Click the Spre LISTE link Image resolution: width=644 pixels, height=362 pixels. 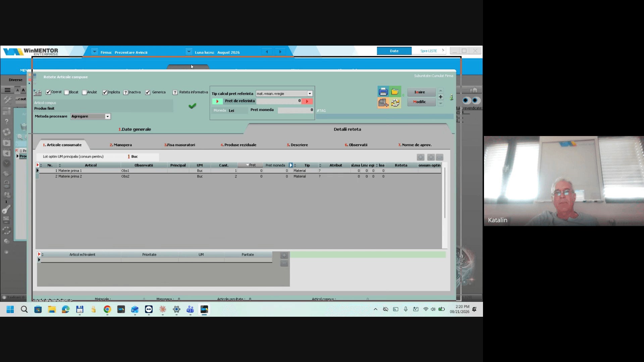point(429,51)
